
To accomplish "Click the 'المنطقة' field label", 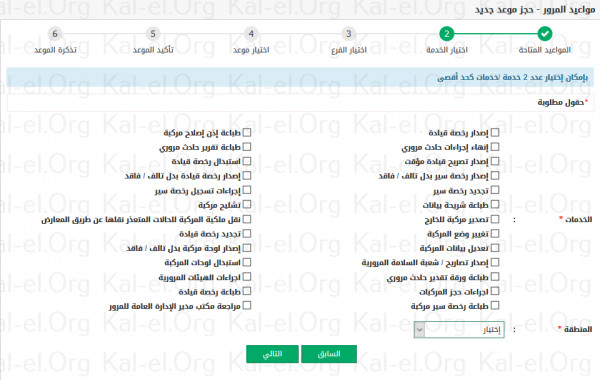I will [x=578, y=329].
